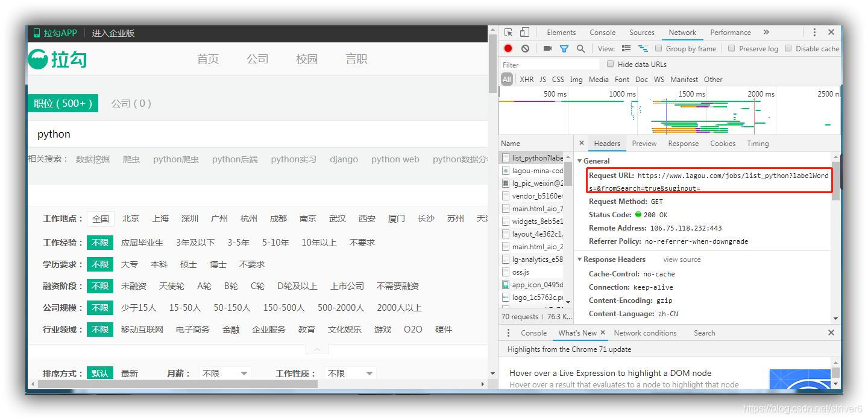Click view source in Response Headers
This screenshot has height=420, width=868.
coord(682,259)
